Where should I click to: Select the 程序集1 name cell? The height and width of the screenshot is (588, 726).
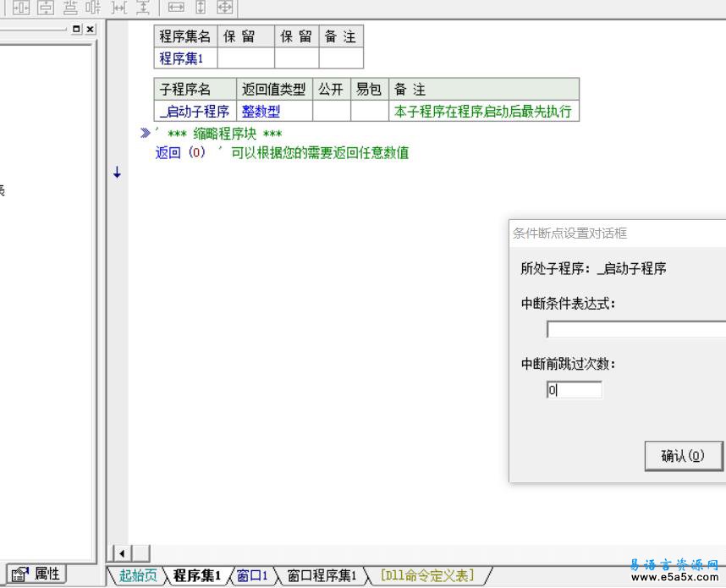point(185,58)
